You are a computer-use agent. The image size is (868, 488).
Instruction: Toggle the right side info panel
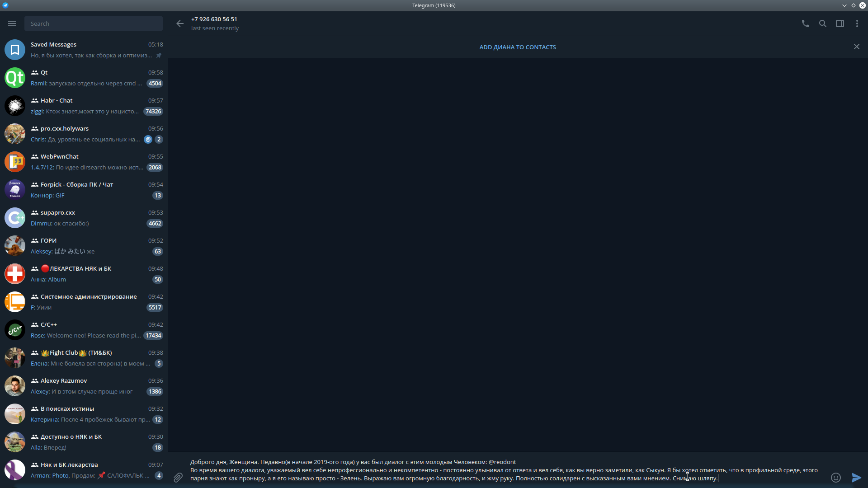pyautogui.click(x=840, y=23)
